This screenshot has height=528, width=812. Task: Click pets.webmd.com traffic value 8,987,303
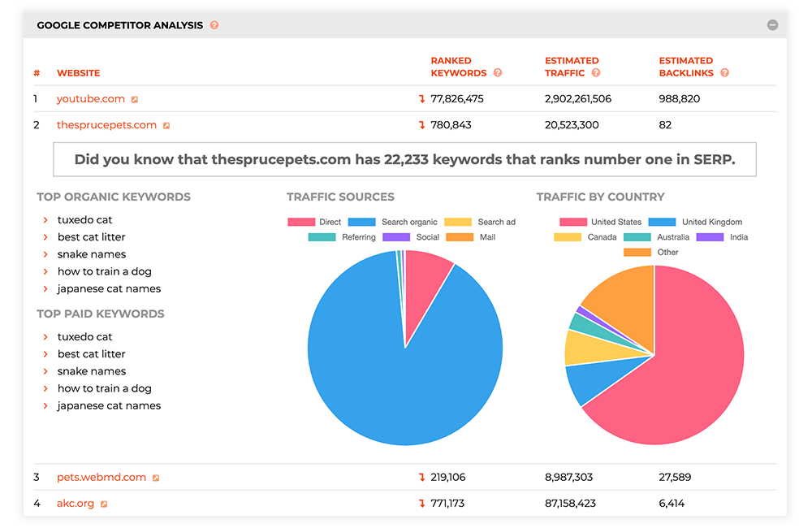pyautogui.click(x=568, y=477)
